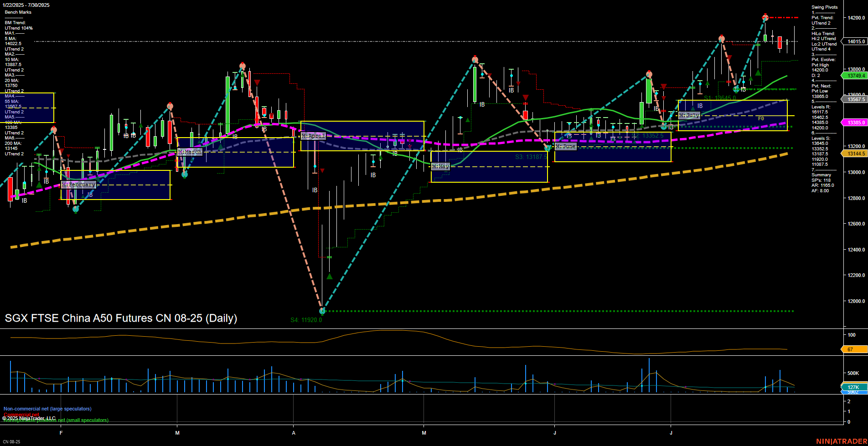Select the M:February monthly range label

[x=78, y=185]
